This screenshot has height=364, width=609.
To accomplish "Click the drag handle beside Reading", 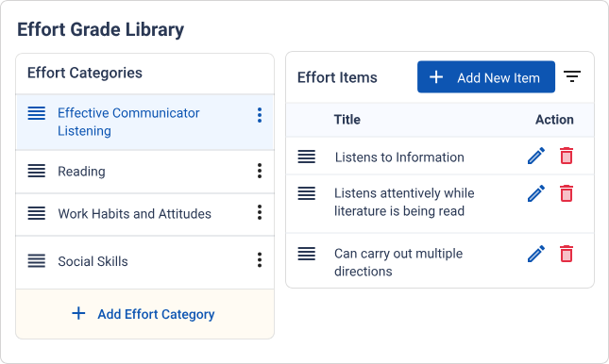I will pyautogui.click(x=37, y=171).
